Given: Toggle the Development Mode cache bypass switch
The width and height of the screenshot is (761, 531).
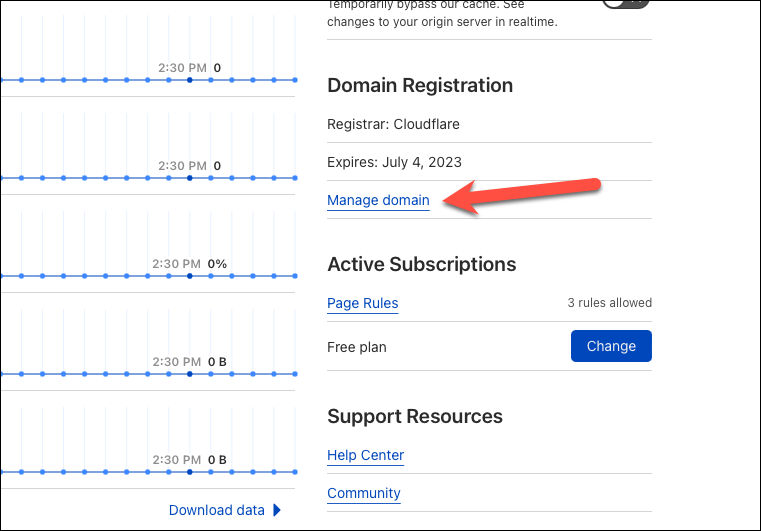Looking at the screenshot, I should (x=626, y=2).
